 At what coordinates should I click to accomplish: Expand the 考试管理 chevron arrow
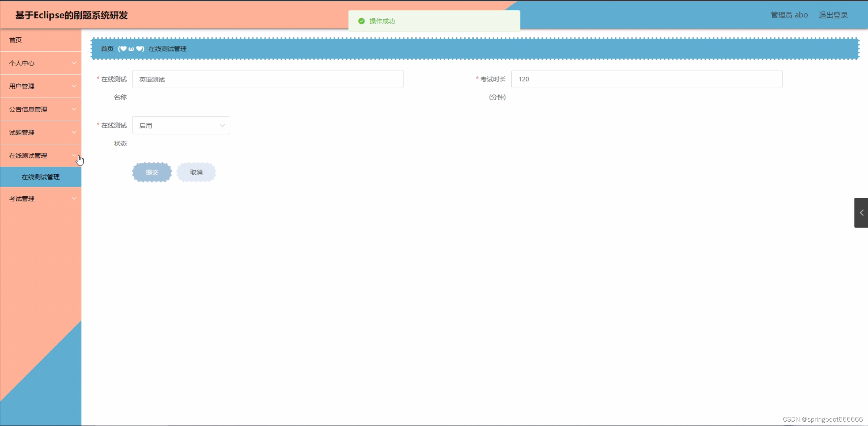click(x=74, y=199)
